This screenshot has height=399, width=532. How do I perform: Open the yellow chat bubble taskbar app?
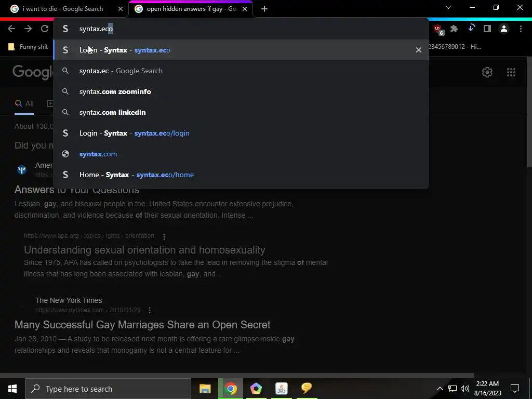point(307,388)
